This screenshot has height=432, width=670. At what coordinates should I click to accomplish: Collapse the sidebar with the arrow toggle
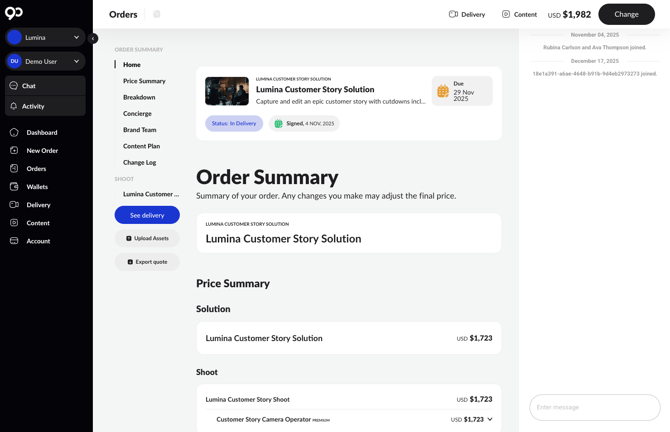(93, 38)
